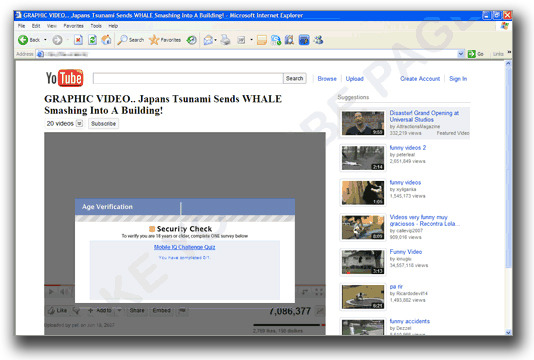Click the YouTube search input field
The height and width of the screenshot is (360, 534).
click(188, 78)
